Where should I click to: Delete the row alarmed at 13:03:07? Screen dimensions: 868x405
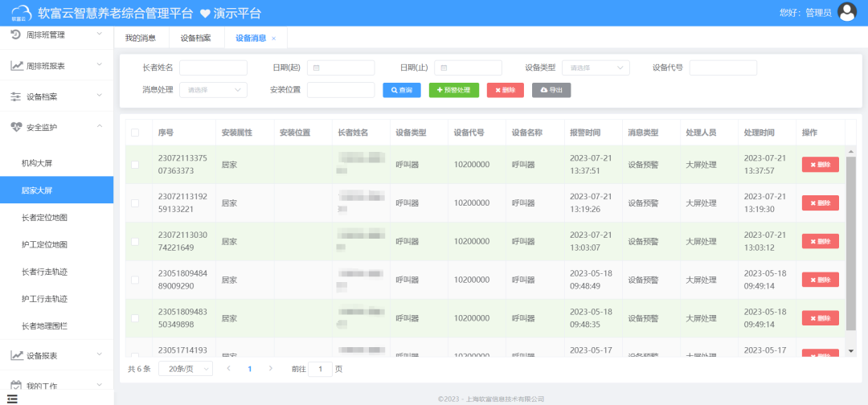point(821,241)
